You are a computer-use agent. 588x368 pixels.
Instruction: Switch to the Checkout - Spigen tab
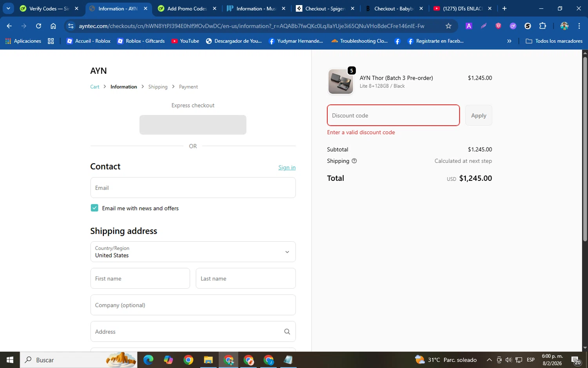pos(325,8)
